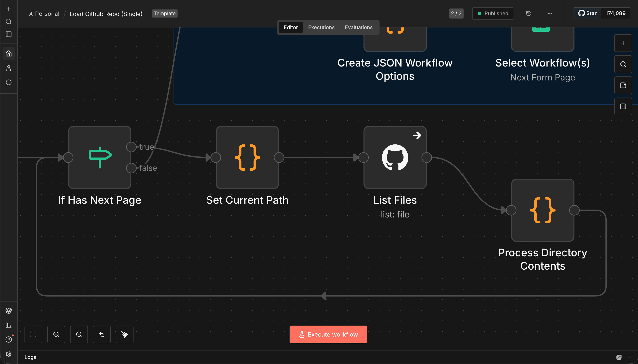
Task: Expand the Logs panel chevron
Action: [x=630, y=357]
